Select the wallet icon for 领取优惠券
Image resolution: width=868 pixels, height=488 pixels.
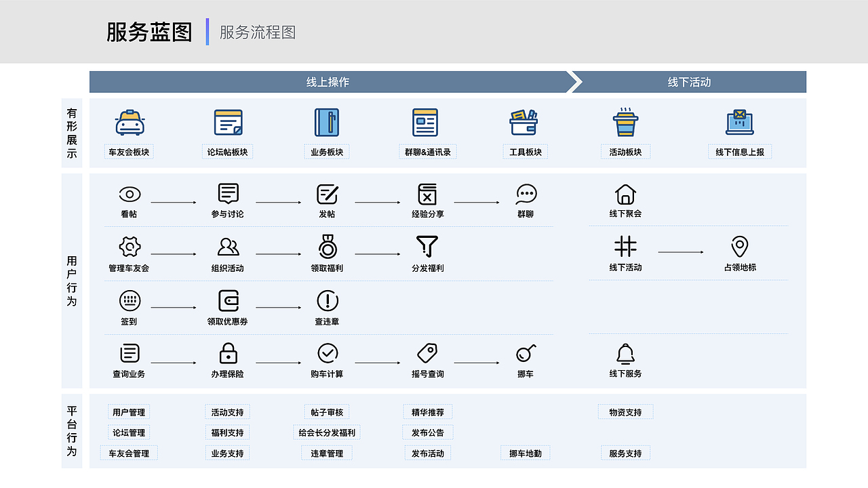[229, 300]
